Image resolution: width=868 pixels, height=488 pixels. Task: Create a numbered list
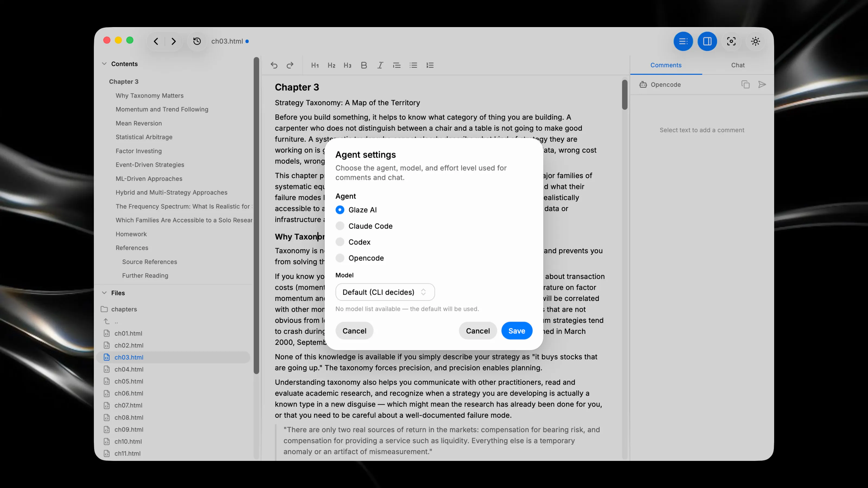[x=430, y=65]
